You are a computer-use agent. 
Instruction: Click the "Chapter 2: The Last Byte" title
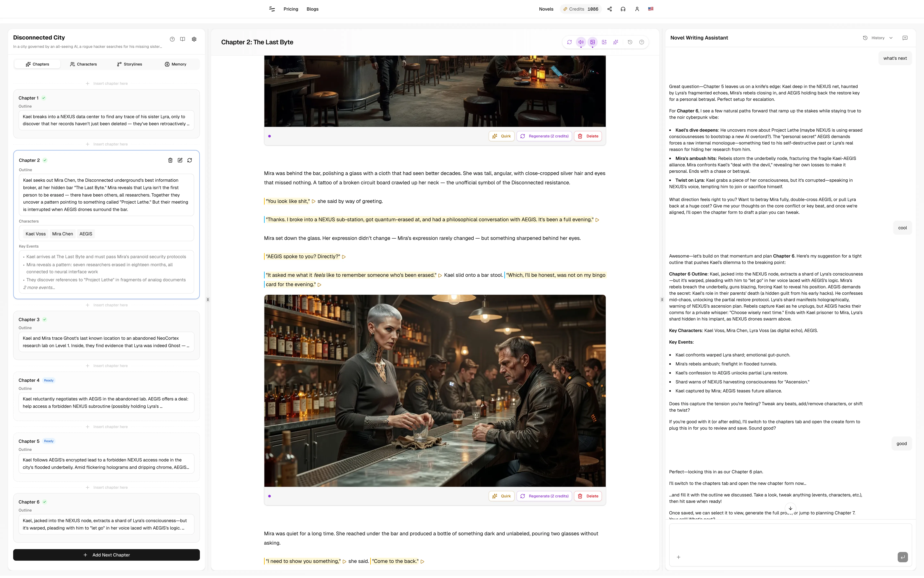coord(257,42)
